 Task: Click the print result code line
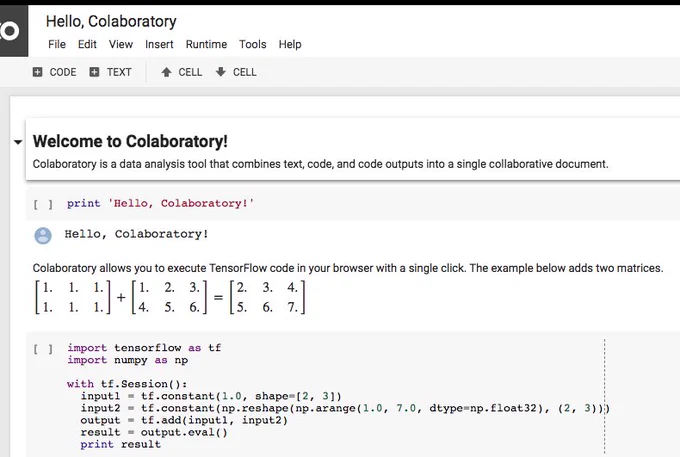121,444
